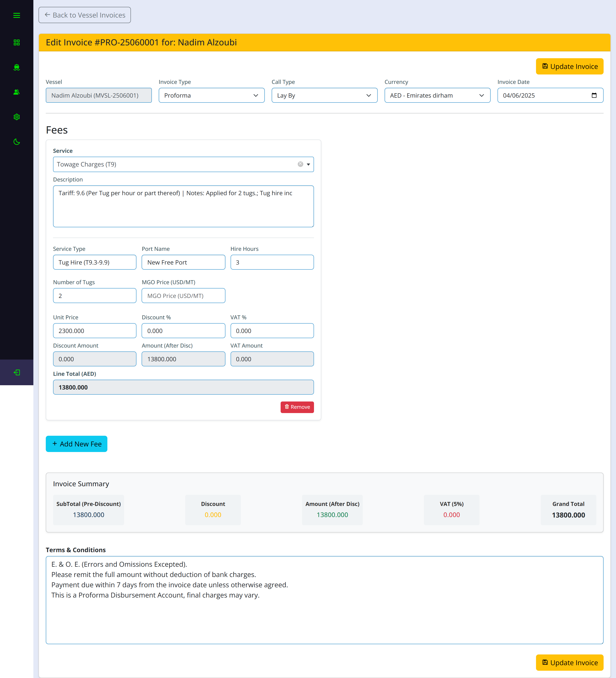Screen dimensions: 616x678
Task: Click the MGO Price input field
Action: pos(183,296)
